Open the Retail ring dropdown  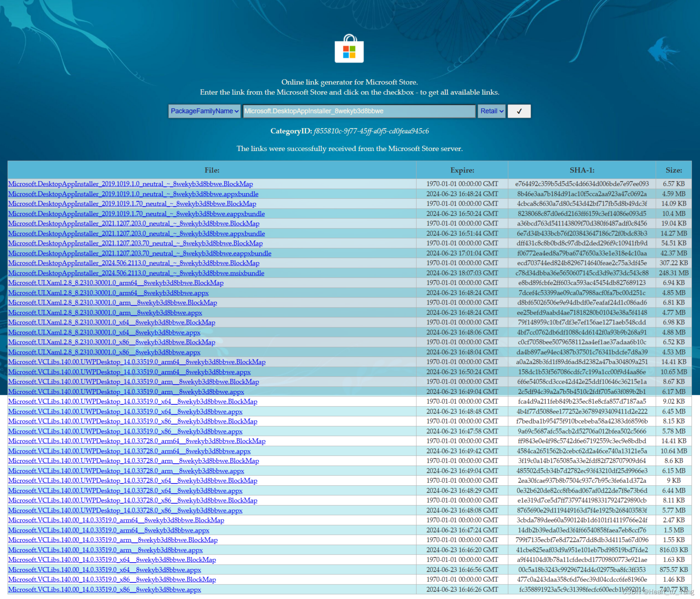492,111
